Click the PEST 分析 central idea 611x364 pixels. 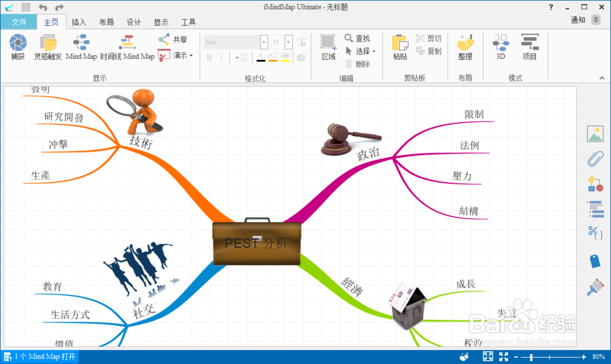pyautogui.click(x=257, y=243)
